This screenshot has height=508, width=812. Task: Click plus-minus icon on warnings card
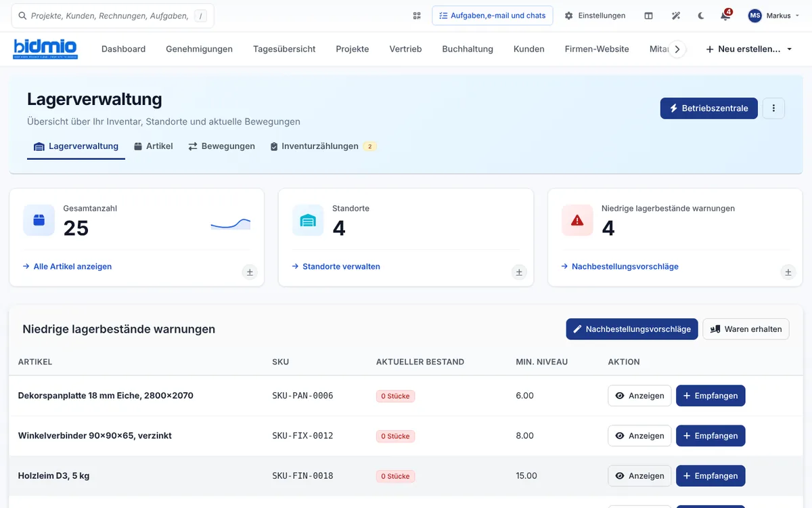click(788, 272)
